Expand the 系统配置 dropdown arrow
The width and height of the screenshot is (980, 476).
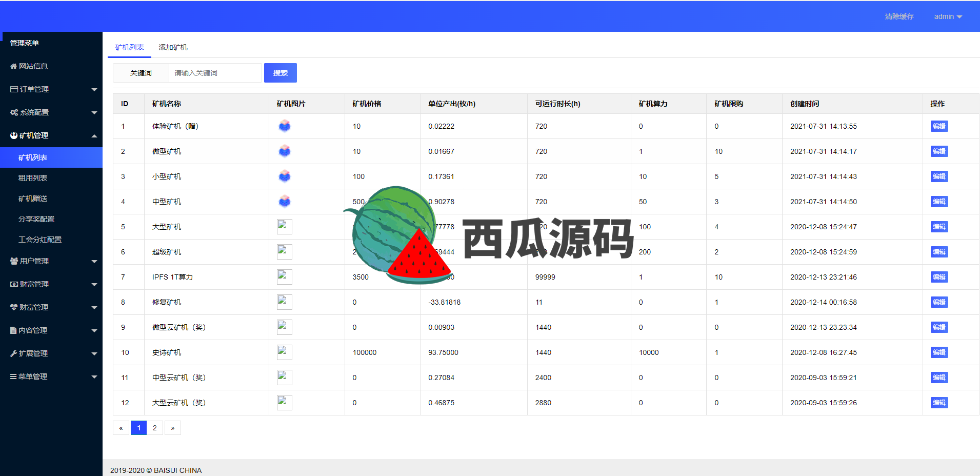point(94,113)
